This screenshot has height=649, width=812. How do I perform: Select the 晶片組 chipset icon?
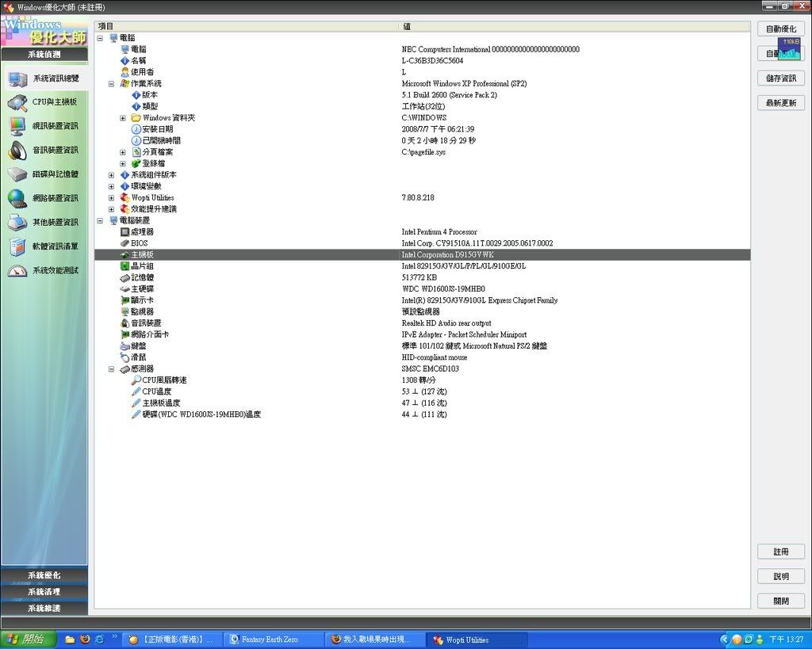click(124, 266)
